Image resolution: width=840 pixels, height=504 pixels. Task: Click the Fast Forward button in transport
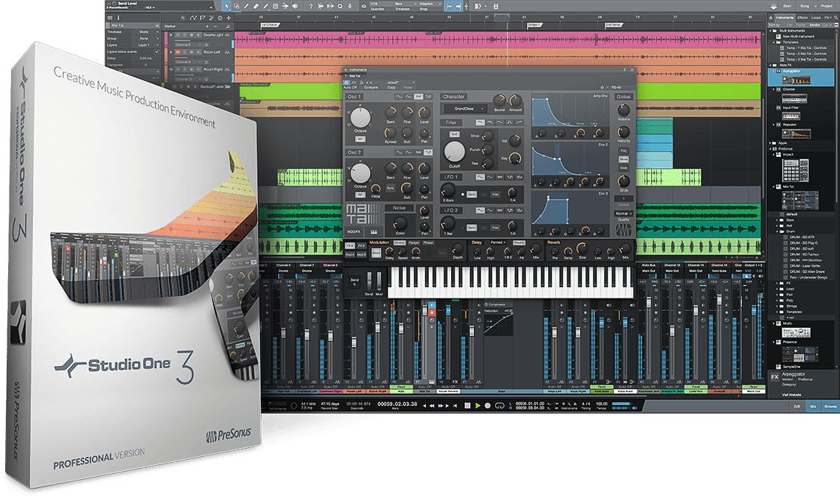click(441, 405)
